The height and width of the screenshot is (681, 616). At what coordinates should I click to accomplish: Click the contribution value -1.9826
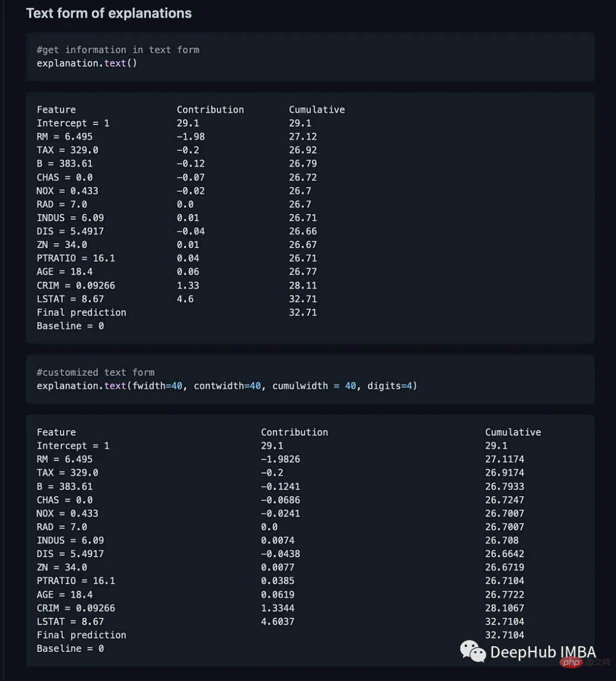click(281, 459)
